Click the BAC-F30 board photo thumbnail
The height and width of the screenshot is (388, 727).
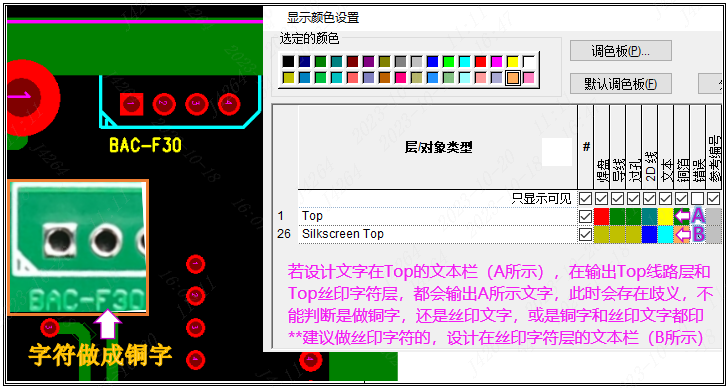pyautogui.click(x=78, y=248)
